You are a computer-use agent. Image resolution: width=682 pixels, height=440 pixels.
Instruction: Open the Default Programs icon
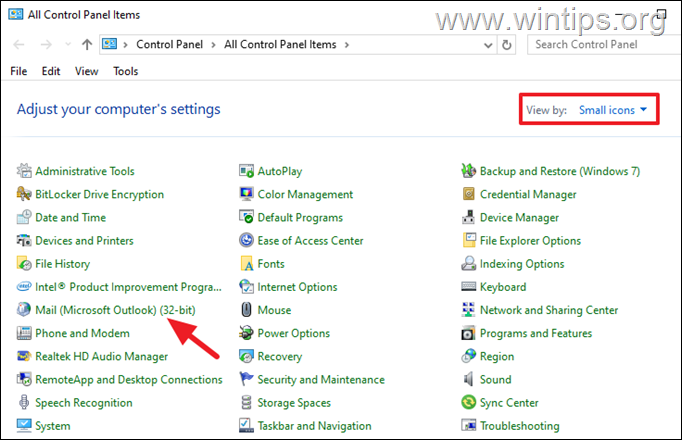[247, 217]
